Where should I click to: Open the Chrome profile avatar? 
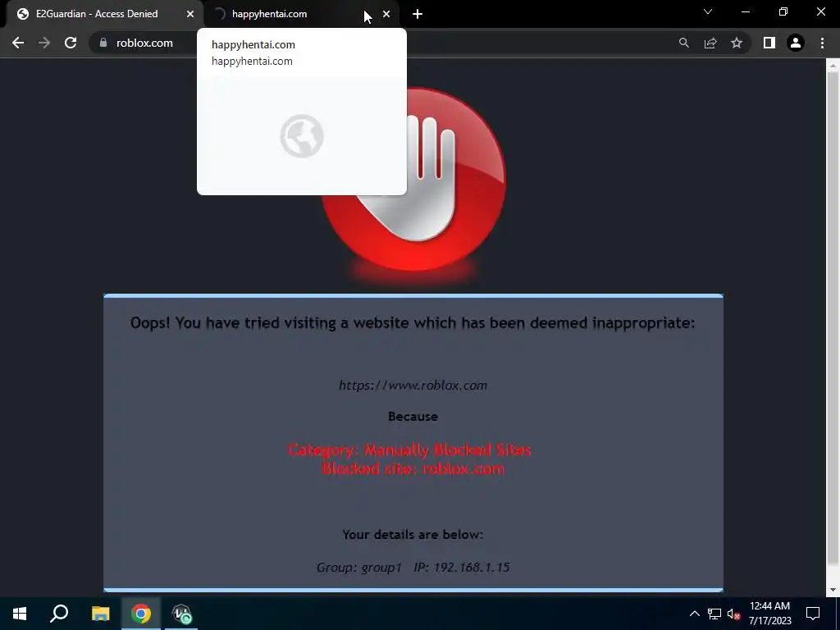pyautogui.click(x=796, y=43)
